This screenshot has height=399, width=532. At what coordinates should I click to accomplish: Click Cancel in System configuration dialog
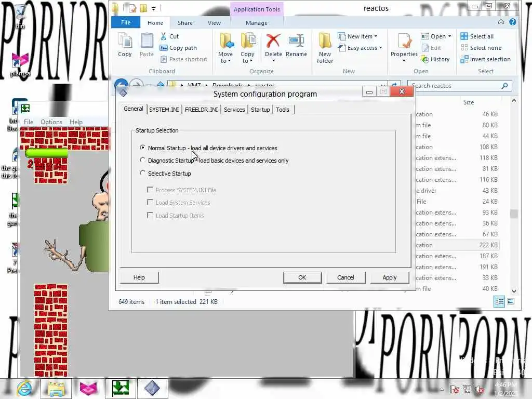[x=345, y=277]
